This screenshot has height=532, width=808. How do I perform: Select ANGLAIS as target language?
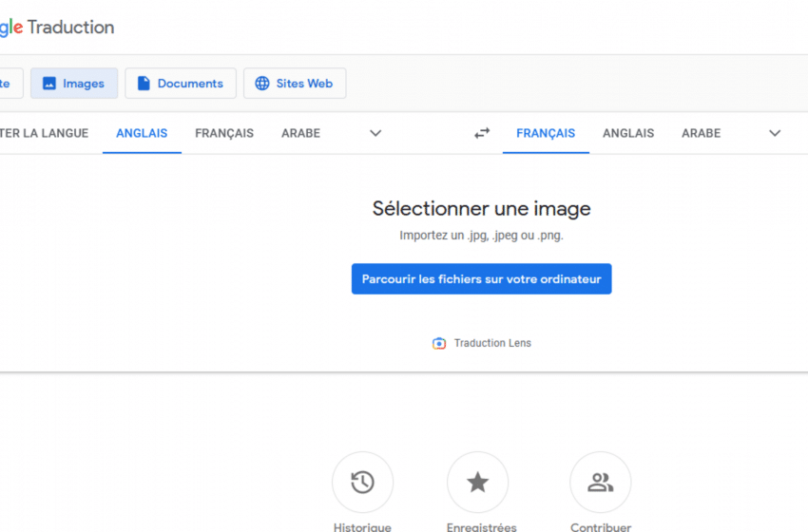(628, 133)
